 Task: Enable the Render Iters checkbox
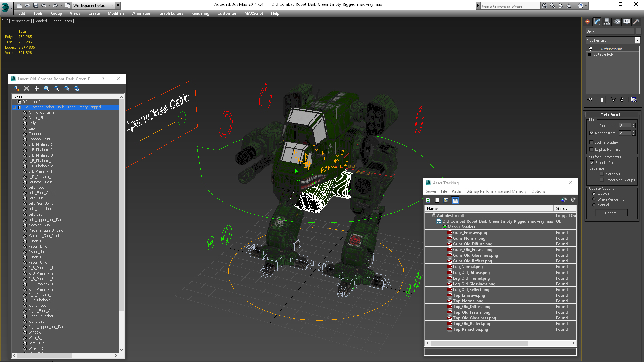click(x=592, y=133)
